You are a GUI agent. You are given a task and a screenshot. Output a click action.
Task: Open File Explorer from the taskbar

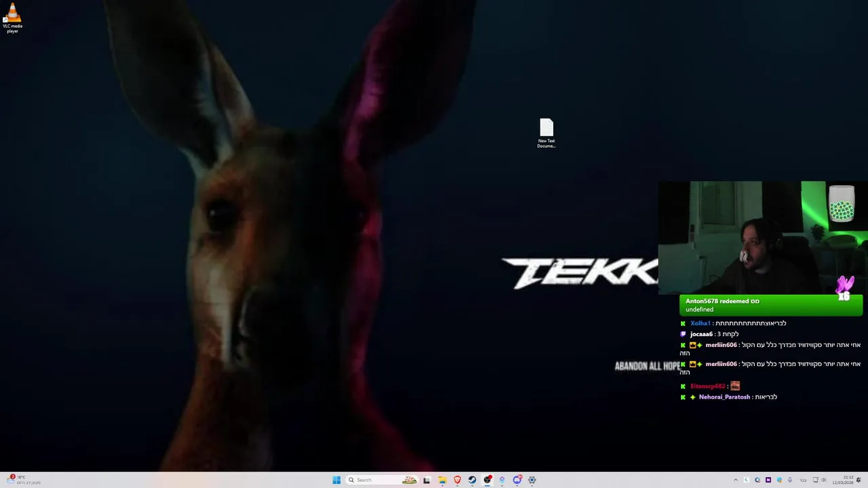[x=442, y=480]
